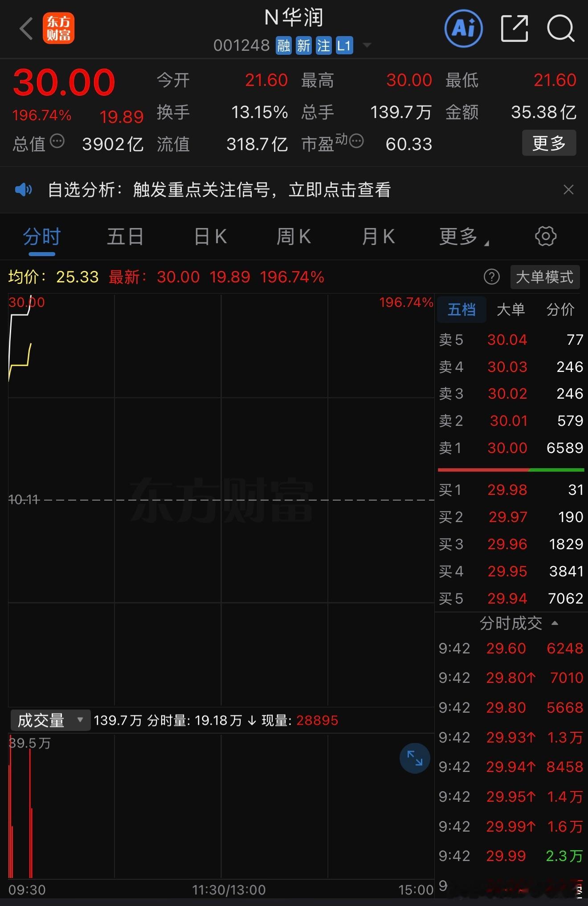
Task: Collapse the 分时成交 section arrow
Action: point(555,623)
